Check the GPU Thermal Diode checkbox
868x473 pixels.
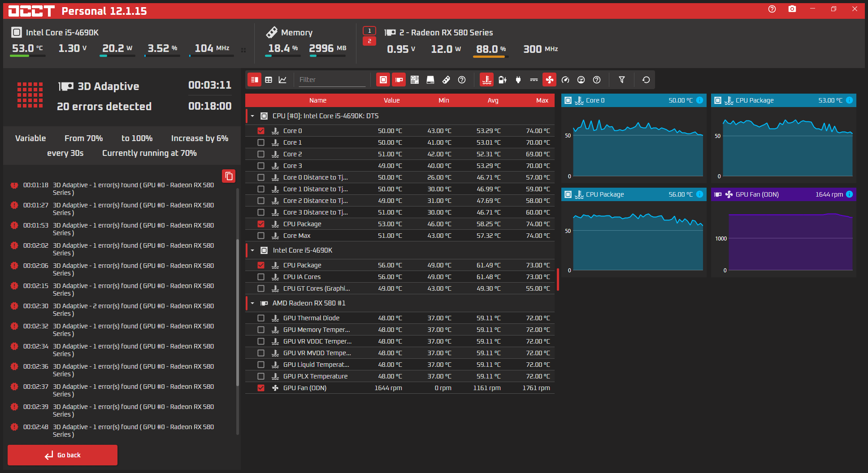point(261,318)
